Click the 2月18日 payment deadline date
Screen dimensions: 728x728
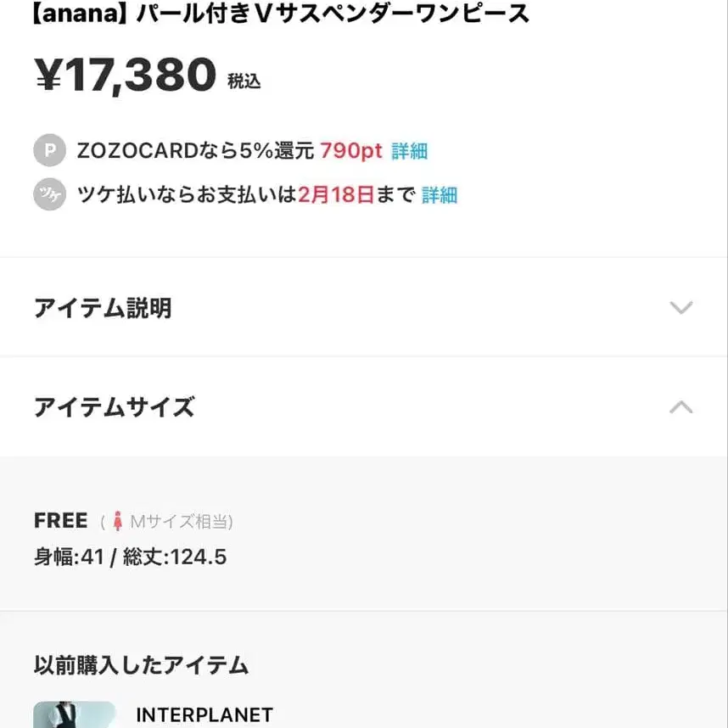point(334,194)
